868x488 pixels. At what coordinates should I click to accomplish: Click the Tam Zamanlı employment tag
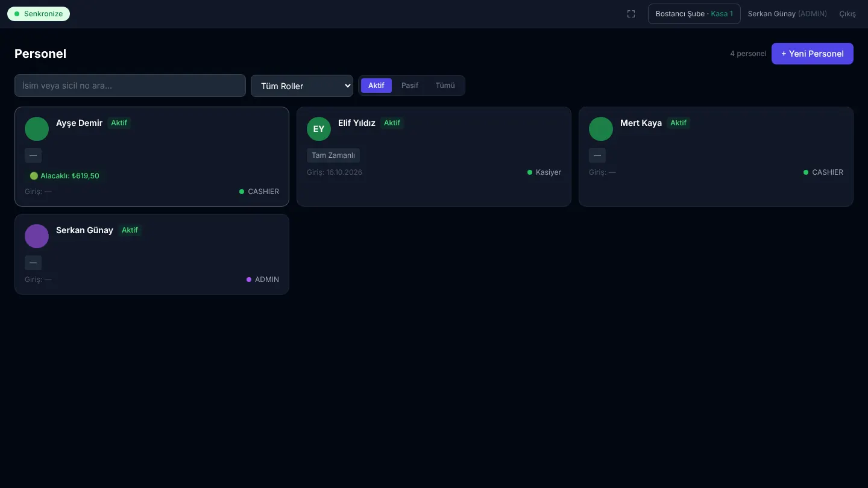[x=333, y=155]
